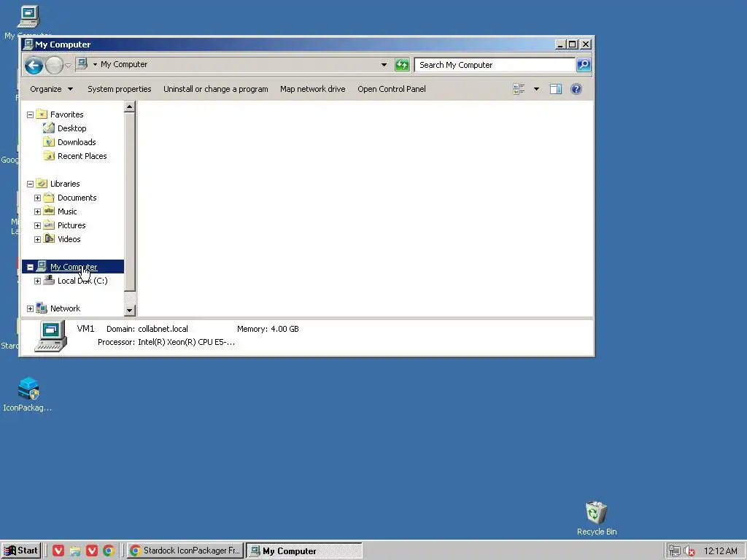Viewport: 747px width, 560px height.
Task: Click Open Control Panel
Action: [392, 89]
